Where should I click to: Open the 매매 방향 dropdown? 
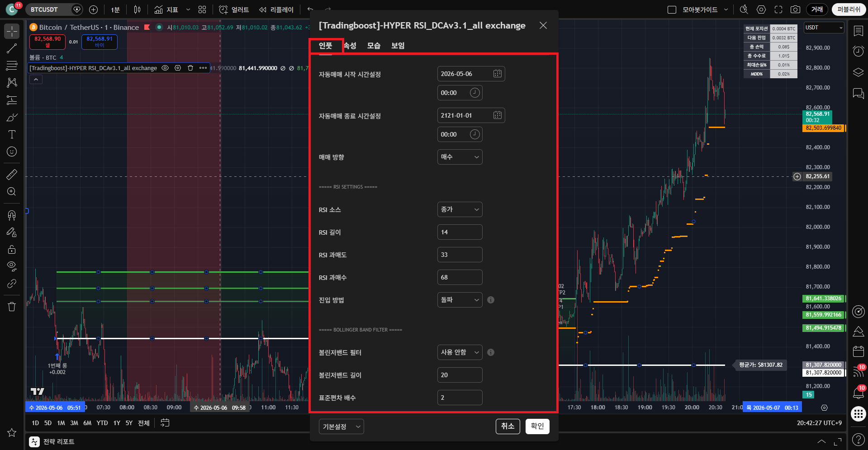tap(460, 157)
